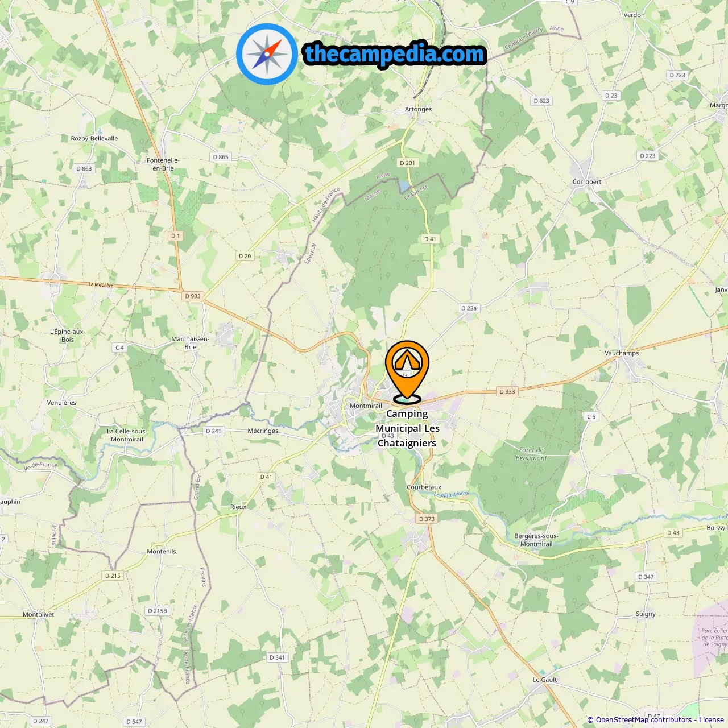Select the Camping Municipal Les Chataigniers label
The width and height of the screenshot is (728, 728).
pos(407,428)
